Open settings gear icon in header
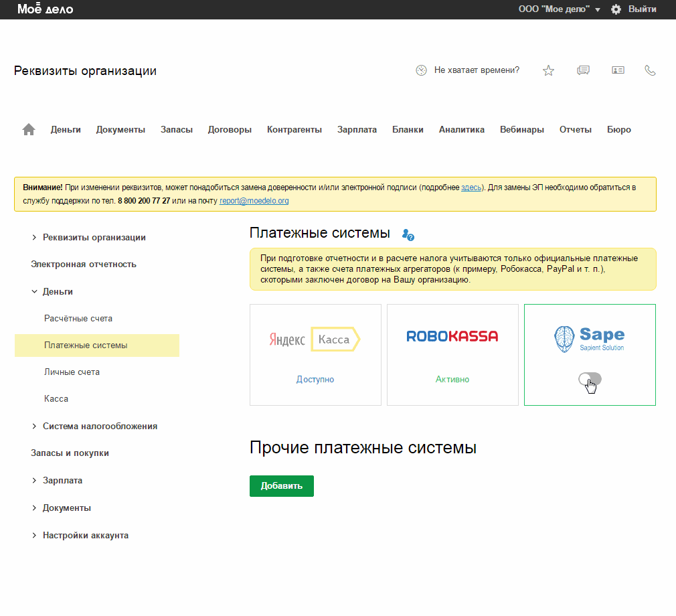Screen dimensions: 676x616 point(616,9)
